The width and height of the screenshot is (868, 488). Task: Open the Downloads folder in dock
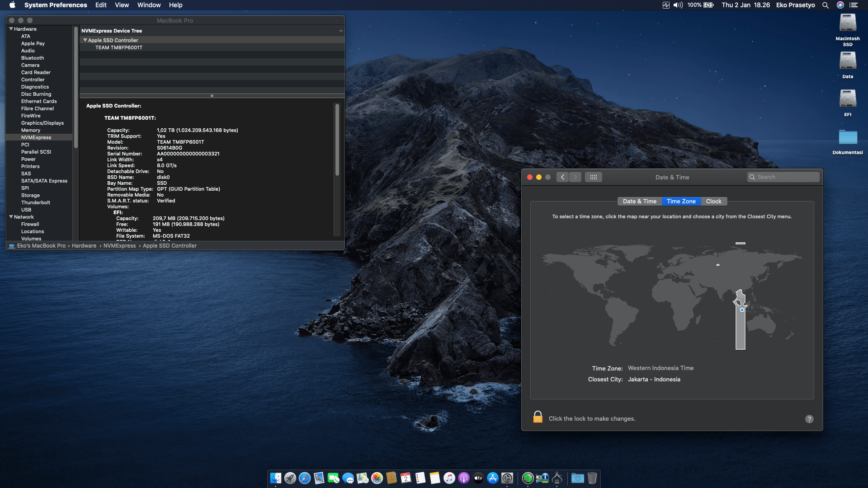[578, 478]
